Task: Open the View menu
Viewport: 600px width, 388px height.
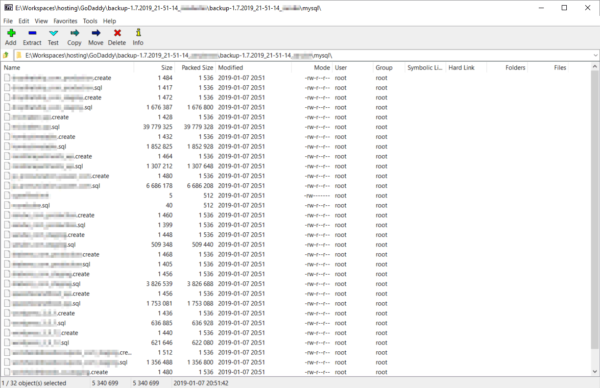Action: [41, 21]
